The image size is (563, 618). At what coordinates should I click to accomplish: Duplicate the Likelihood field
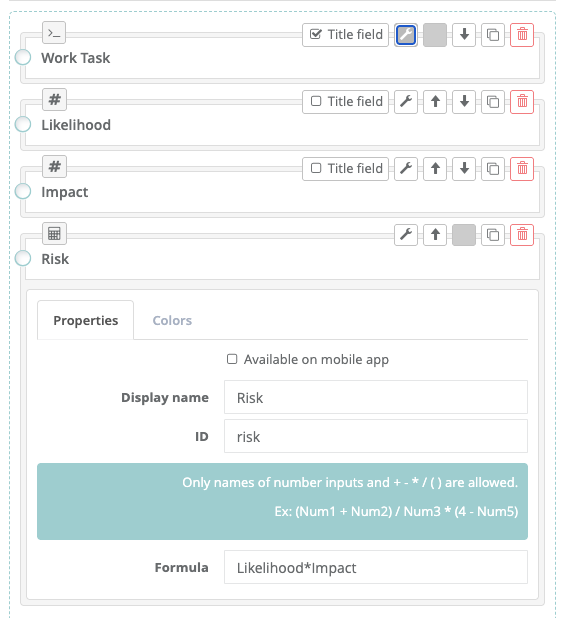click(x=493, y=102)
